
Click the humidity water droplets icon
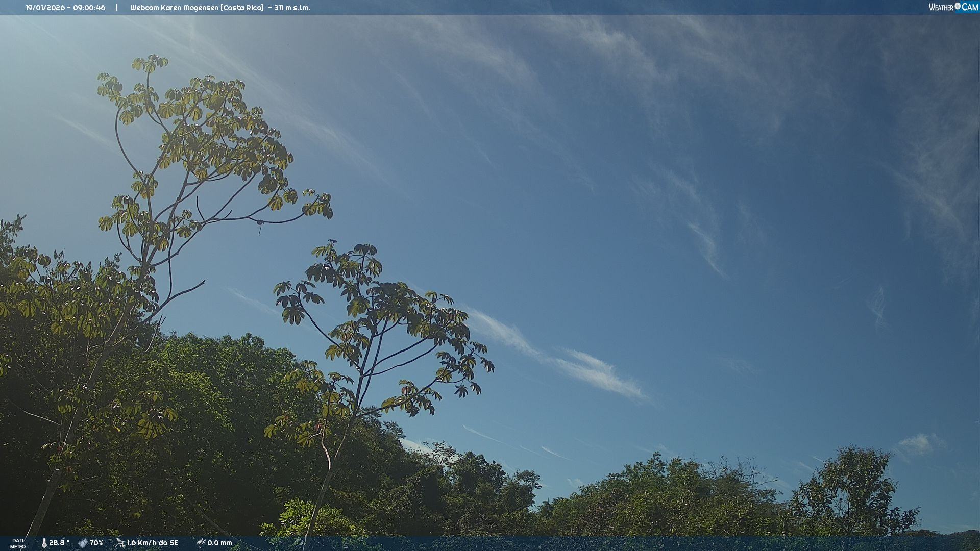(83, 543)
